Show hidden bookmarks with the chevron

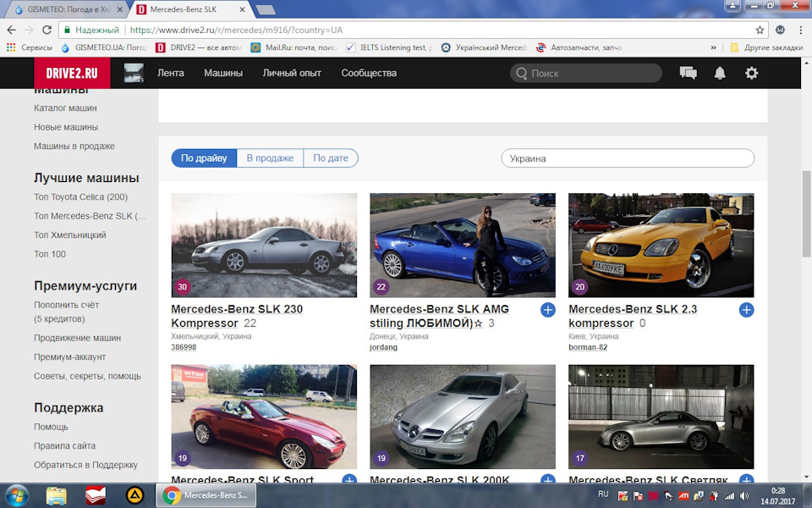tap(713, 47)
